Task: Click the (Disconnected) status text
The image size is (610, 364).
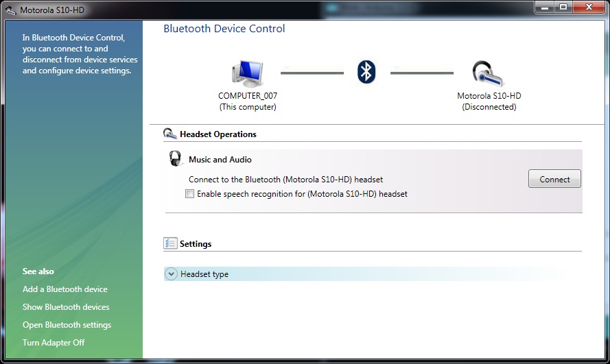Action: point(489,107)
